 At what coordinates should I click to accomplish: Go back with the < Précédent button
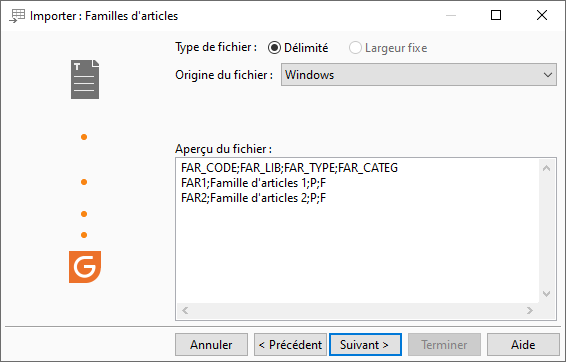[x=290, y=345]
